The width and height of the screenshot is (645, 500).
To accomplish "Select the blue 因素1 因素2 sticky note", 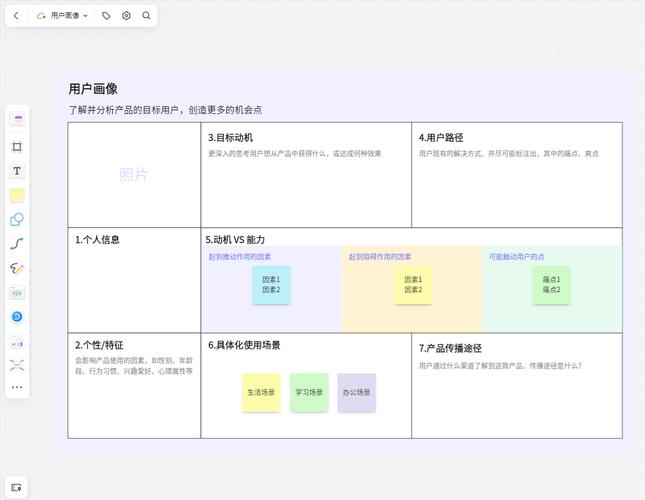I will pyautogui.click(x=271, y=285).
